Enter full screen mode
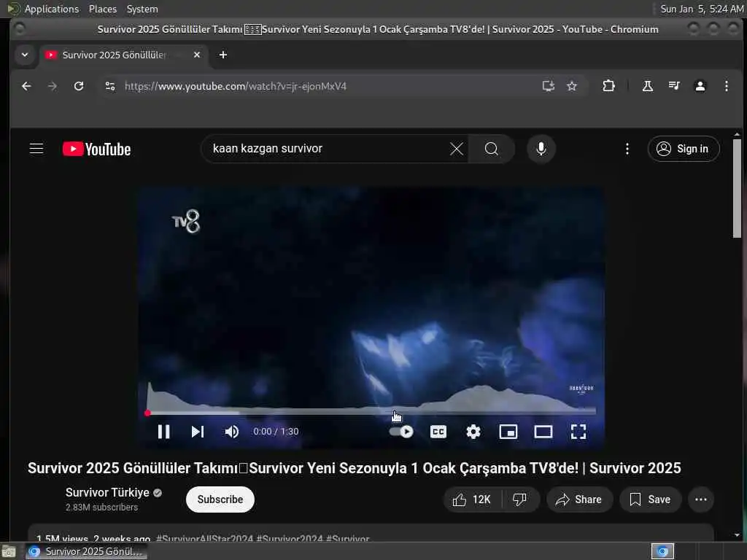747x560 pixels. tap(578, 432)
